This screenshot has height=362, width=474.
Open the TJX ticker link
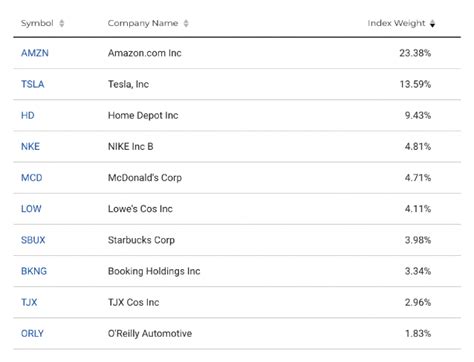click(x=29, y=302)
